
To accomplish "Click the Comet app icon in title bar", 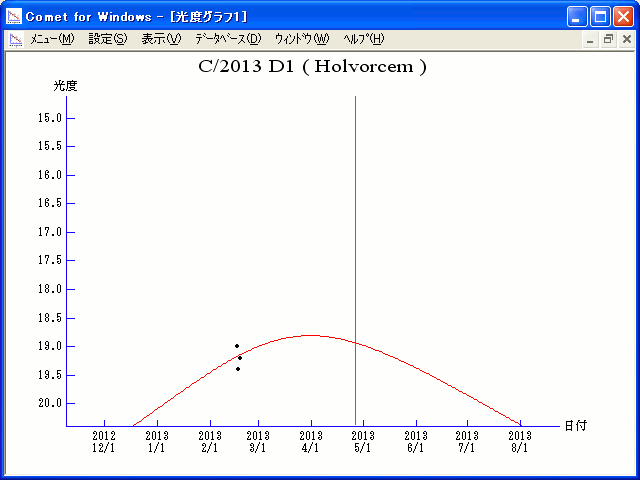I will (14, 16).
